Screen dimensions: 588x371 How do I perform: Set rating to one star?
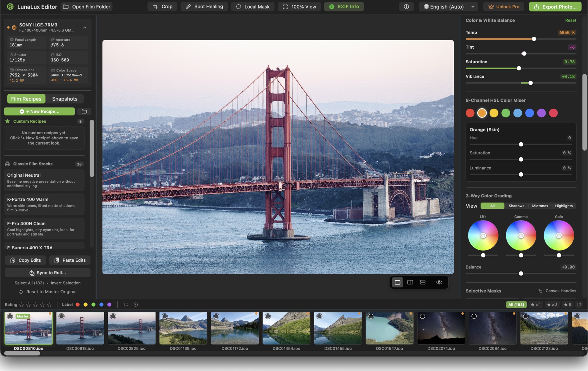pos(22,305)
